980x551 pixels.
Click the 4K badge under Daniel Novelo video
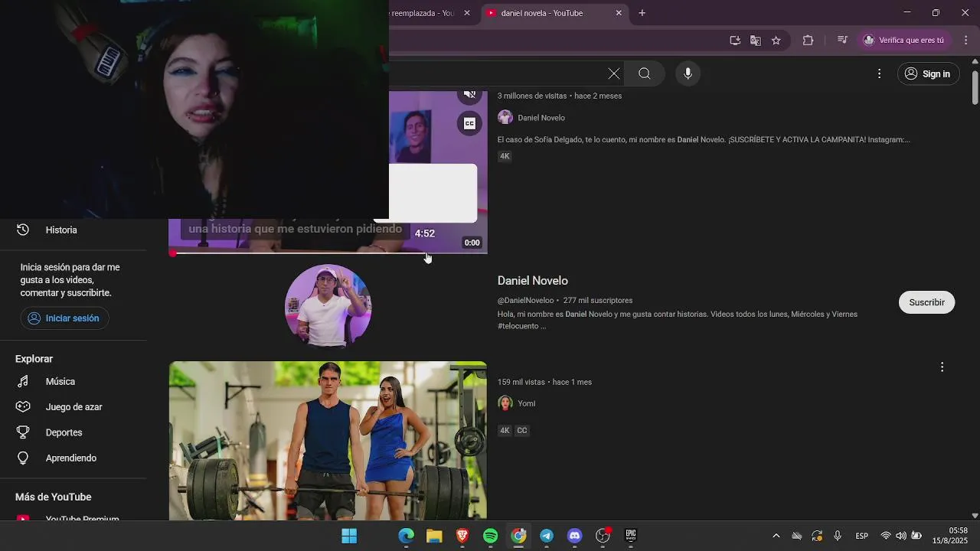pyautogui.click(x=505, y=156)
